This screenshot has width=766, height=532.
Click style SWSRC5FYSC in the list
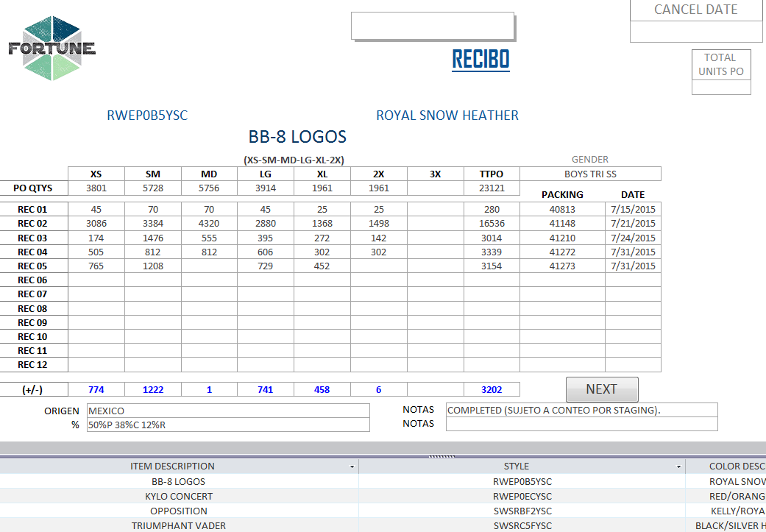522,525
